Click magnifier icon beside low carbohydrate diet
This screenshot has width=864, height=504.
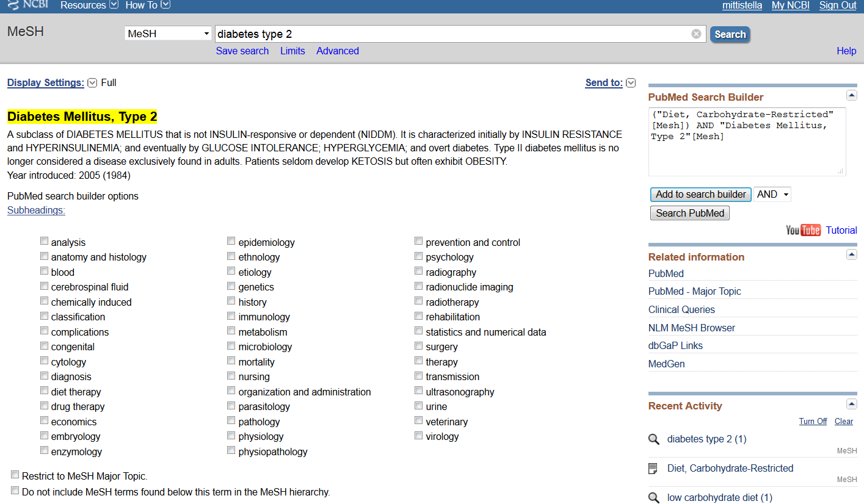(x=654, y=498)
